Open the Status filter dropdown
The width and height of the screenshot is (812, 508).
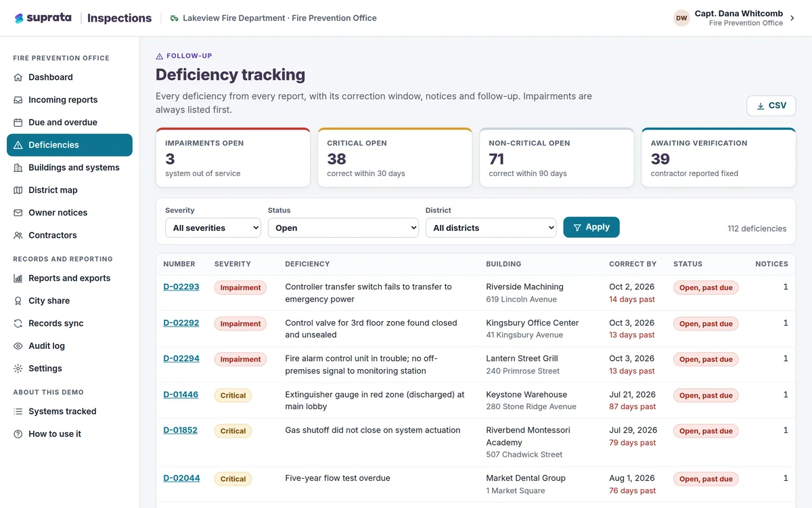[x=343, y=228]
